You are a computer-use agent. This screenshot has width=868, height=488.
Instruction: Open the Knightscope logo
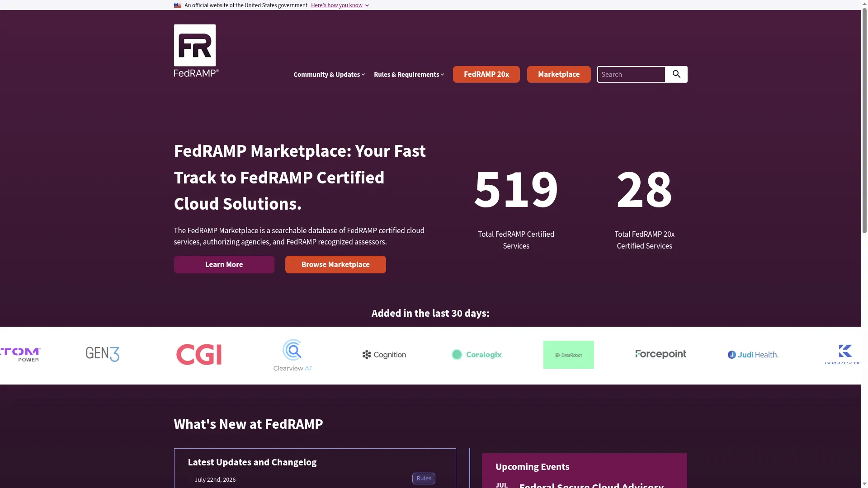(x=843, y=355)
